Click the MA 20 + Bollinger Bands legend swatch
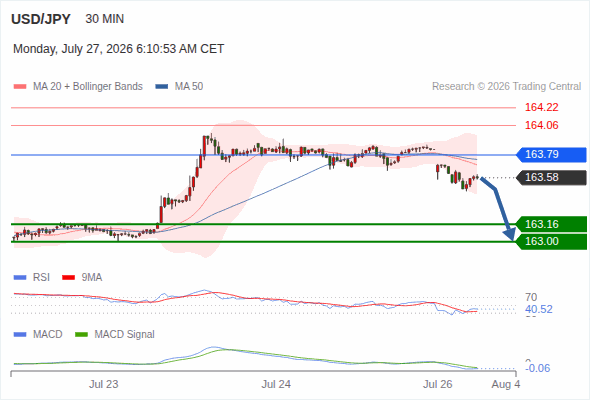Screen dimensions: 590x400 [20, 87]
